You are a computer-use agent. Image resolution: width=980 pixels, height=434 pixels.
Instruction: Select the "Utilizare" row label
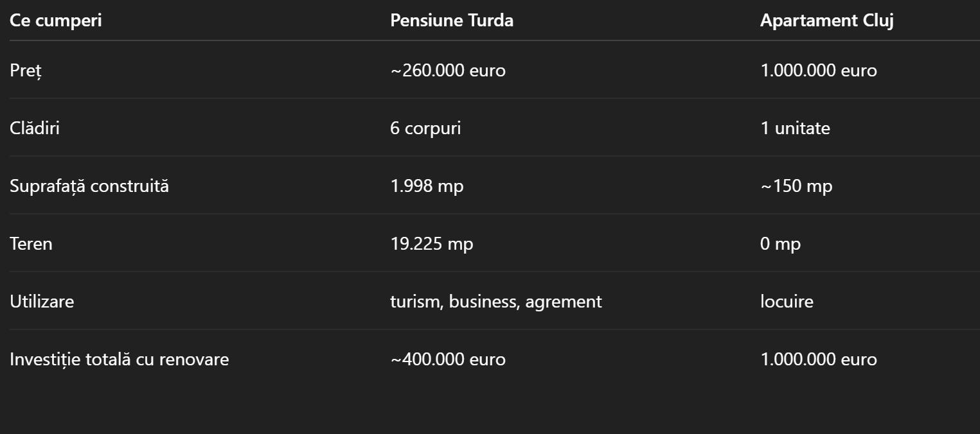click(x=42, y=302)
